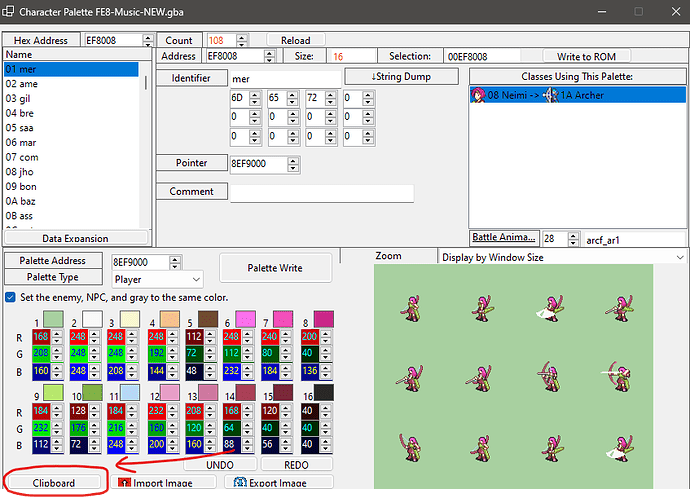Click the Comment input field
The width and height of the screenshot is (690, 497).
coord(321,192)
